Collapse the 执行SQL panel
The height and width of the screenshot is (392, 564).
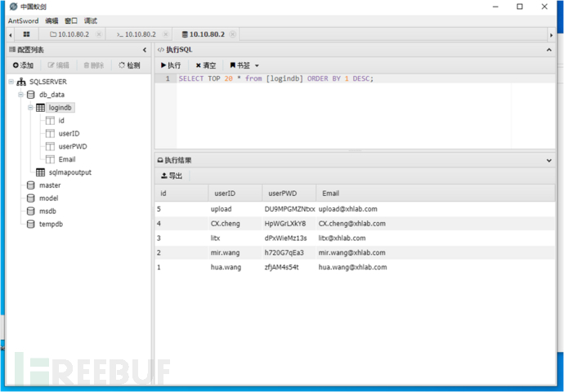549,50
